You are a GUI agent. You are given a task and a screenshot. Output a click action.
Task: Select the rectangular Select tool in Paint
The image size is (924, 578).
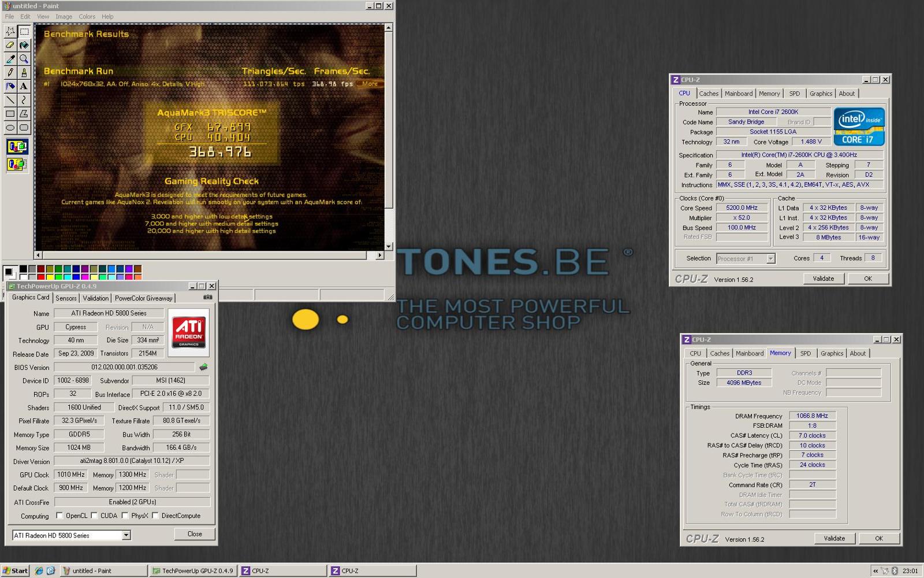pyautogui.click(x=24, y=31)
